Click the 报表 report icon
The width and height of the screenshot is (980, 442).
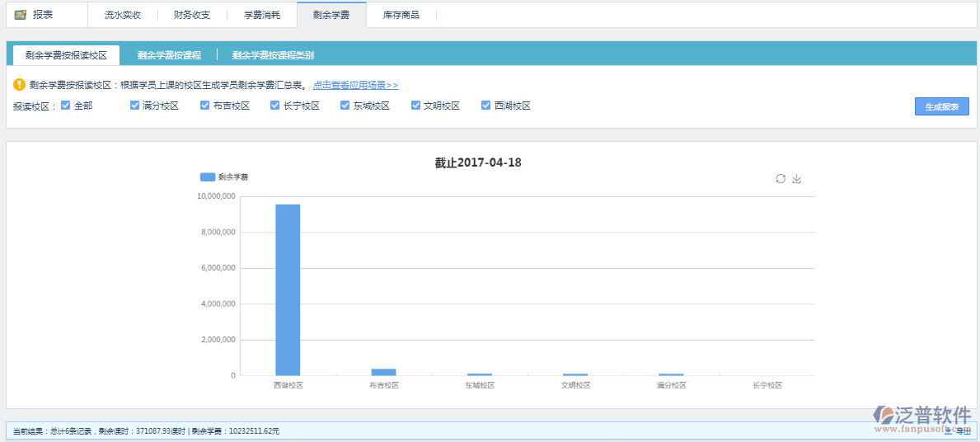(21, 15)
